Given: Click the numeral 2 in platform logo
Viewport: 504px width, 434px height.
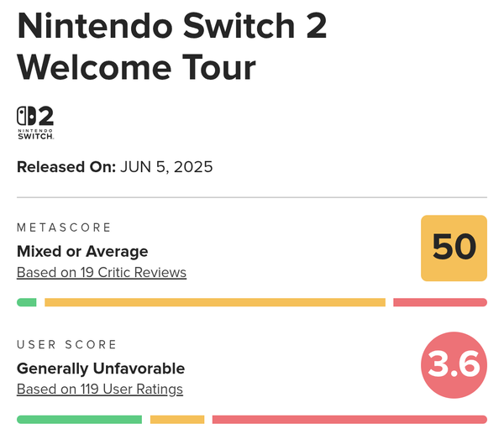Looking at the screenshot, I should [x=46, y=116].
